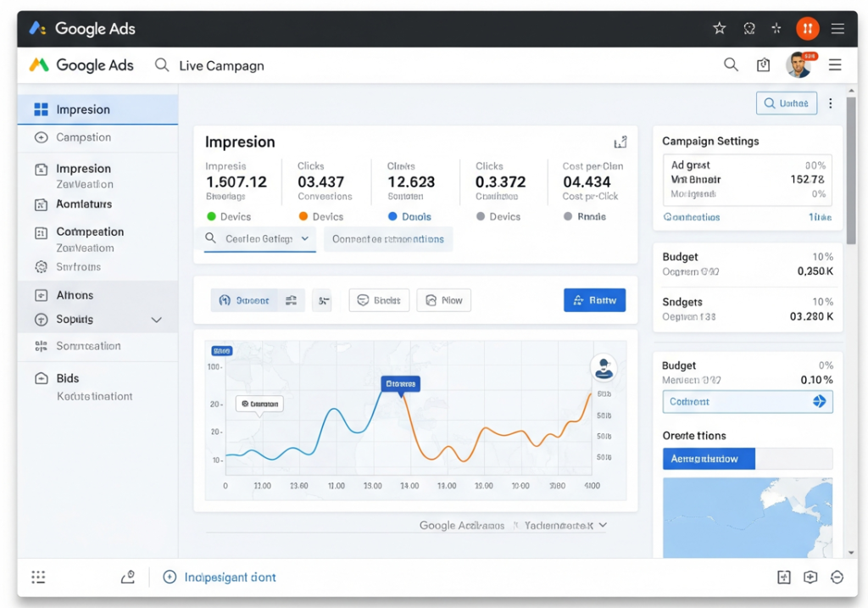Click the person avatar icon on the chart

pyautogui.click(x=604, y=368)
